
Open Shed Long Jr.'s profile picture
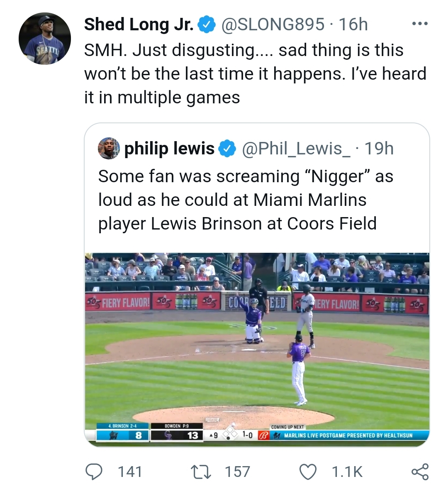[45, 39]
